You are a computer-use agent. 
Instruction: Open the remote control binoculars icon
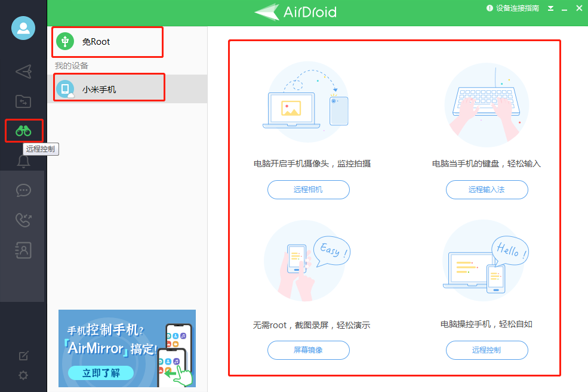23,131
